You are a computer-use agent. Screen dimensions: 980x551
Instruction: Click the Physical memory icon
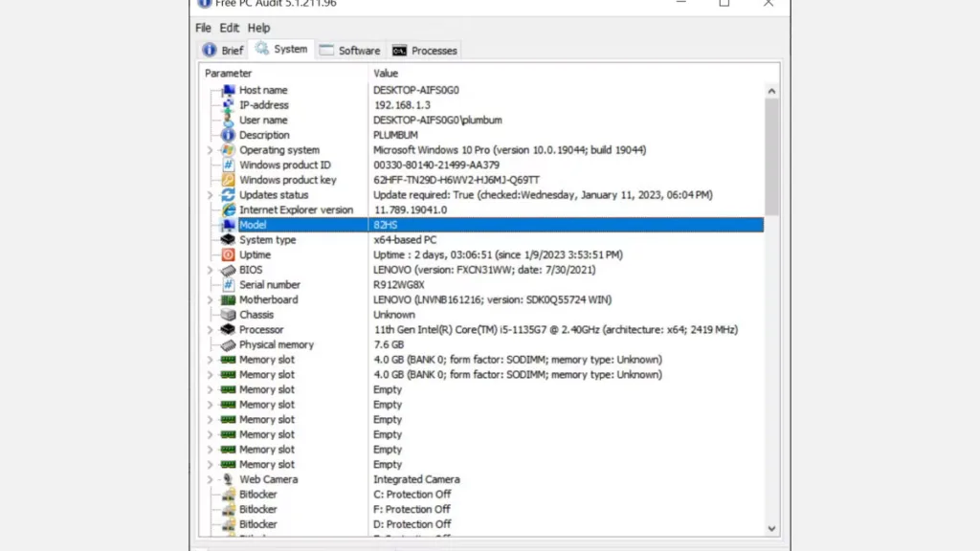(x=228, y=344)
